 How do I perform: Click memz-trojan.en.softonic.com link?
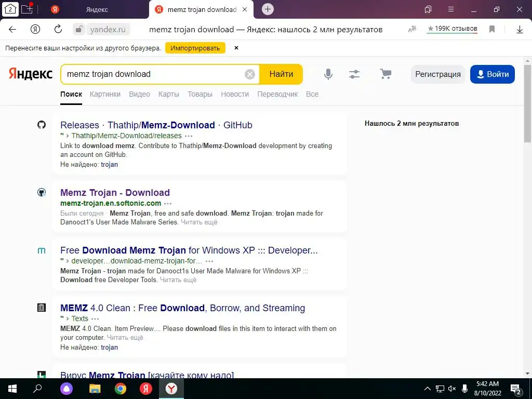coord(111,203)
